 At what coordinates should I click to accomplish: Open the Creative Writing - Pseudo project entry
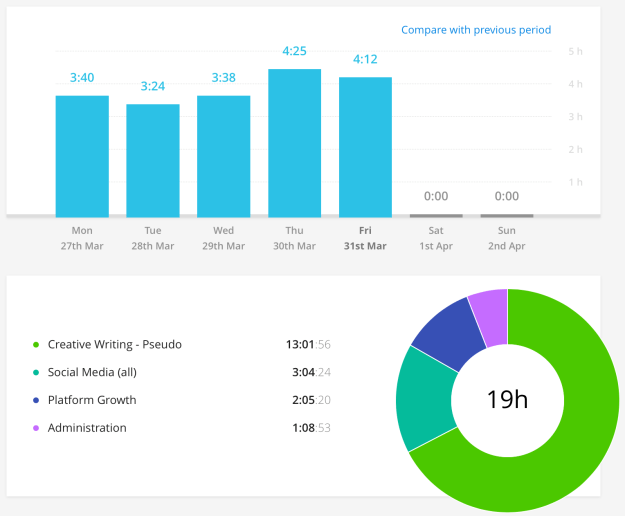[x=115, y=345]
